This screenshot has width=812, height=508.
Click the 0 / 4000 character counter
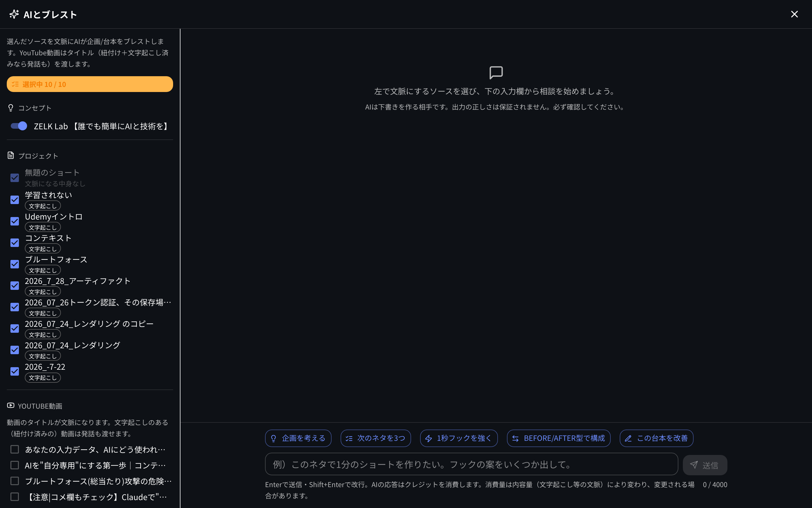point(715,485)
